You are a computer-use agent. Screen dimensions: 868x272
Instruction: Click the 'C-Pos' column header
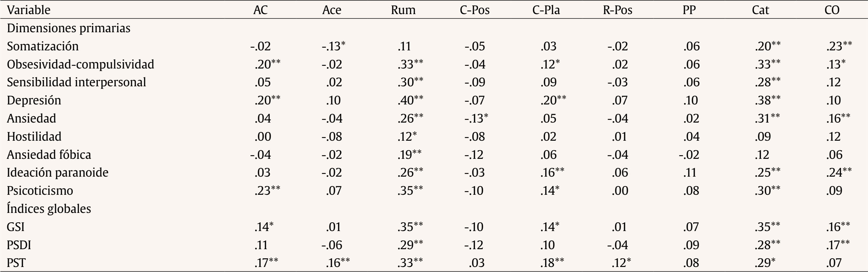tap(474, 10)
